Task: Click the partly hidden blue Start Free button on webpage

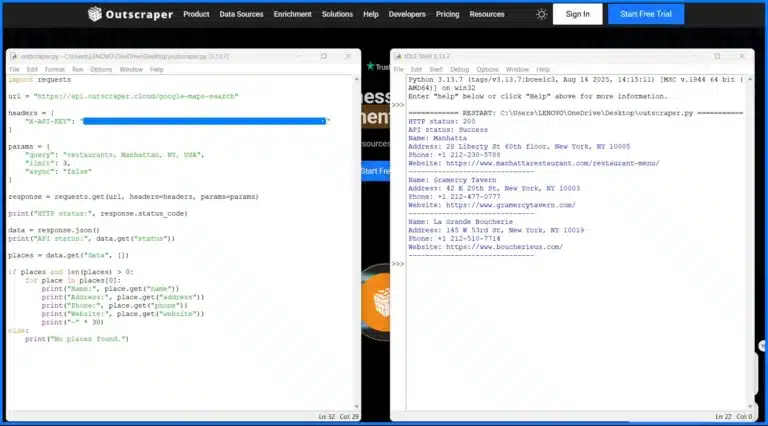Action: coord(376,171)
